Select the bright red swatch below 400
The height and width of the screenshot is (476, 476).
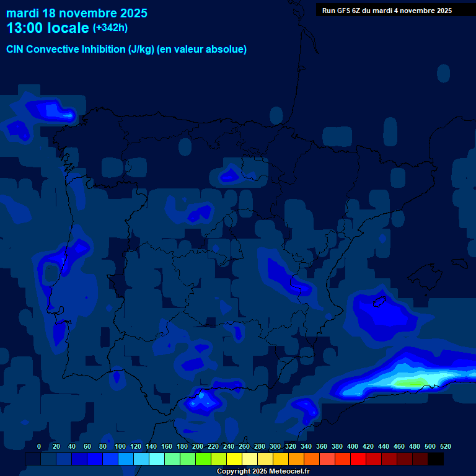[x=358, y=459]
